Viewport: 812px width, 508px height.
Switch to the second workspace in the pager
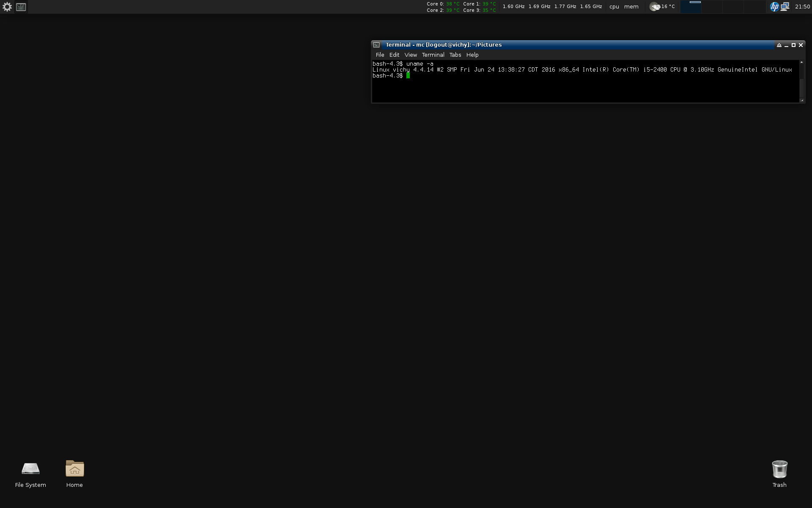coord(712,7)
